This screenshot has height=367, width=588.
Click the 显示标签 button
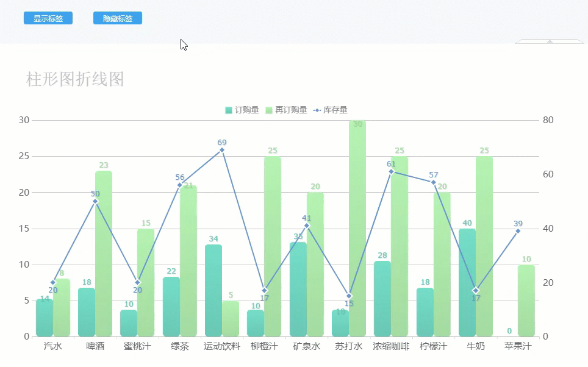[x=48, y=18]
